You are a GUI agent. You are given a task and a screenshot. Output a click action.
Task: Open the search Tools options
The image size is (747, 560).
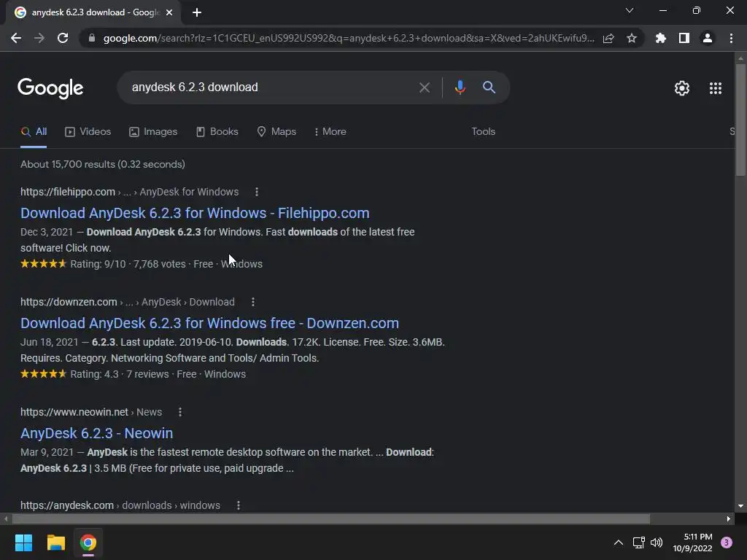click(x=483, y=132)
